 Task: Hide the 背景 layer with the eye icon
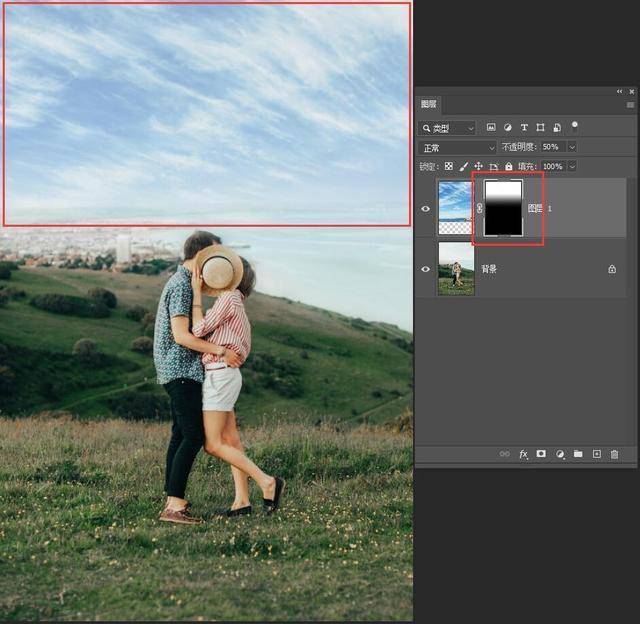(x=426, y=269)
